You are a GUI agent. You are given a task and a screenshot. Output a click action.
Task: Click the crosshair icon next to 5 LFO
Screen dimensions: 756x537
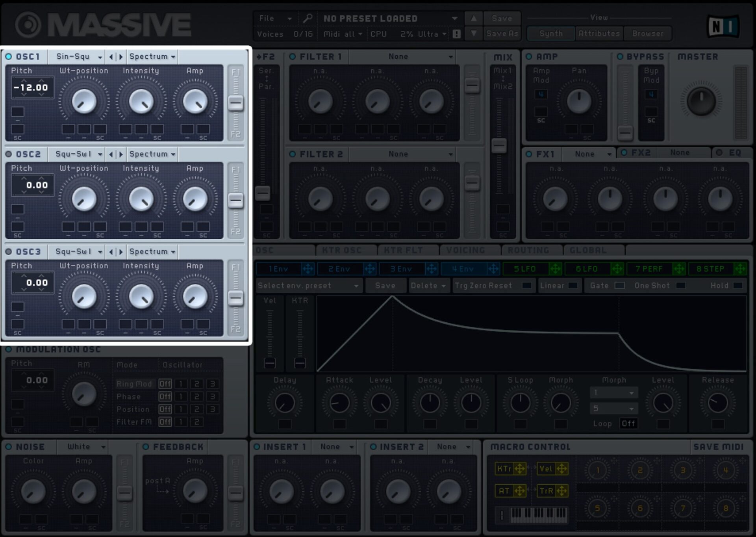555,269
